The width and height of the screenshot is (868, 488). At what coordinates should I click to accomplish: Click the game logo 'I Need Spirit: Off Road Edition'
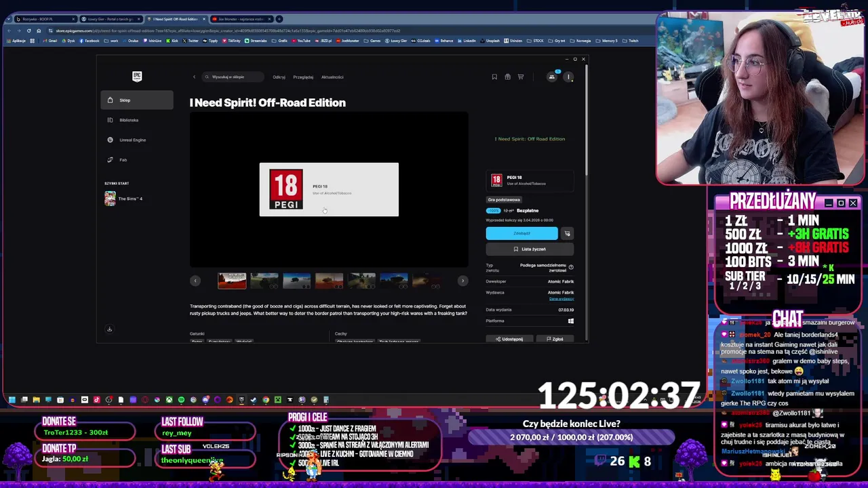pos(530,139)
